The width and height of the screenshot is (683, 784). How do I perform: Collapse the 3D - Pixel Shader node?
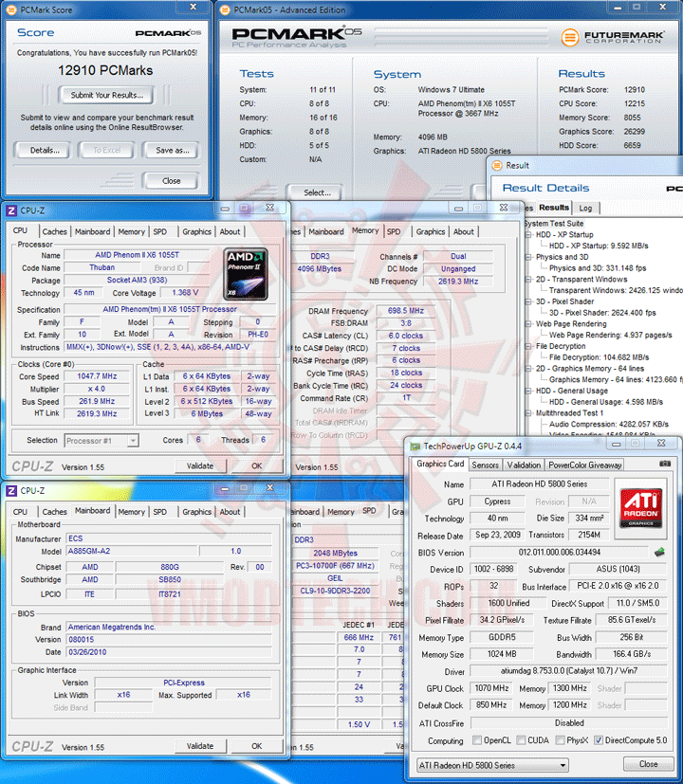(527, 301)
